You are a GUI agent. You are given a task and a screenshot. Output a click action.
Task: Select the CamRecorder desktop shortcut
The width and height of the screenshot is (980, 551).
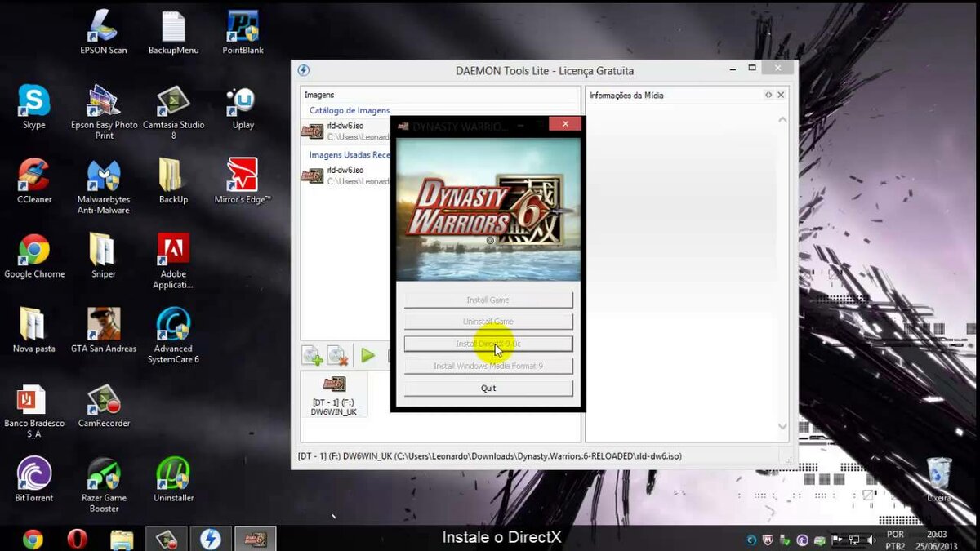coord(104,405)
